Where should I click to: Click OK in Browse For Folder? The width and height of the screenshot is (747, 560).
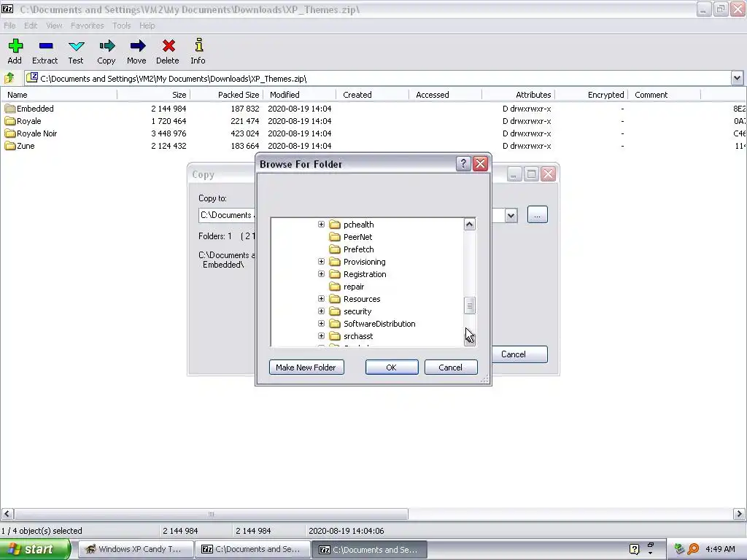(392, 367)
